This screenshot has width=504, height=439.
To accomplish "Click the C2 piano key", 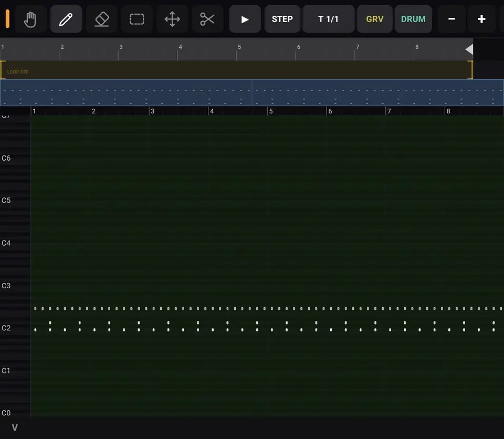I will pos(15,328).
